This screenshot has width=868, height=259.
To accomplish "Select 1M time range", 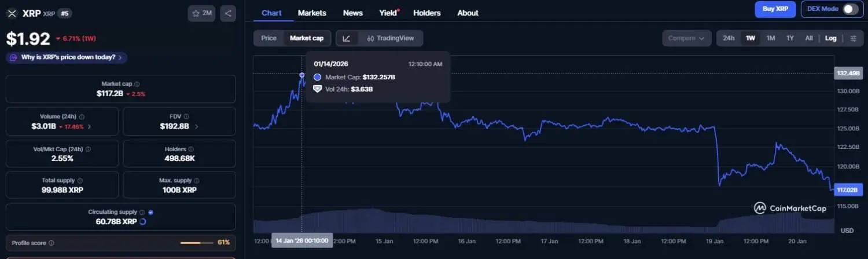I will point(771,38).
